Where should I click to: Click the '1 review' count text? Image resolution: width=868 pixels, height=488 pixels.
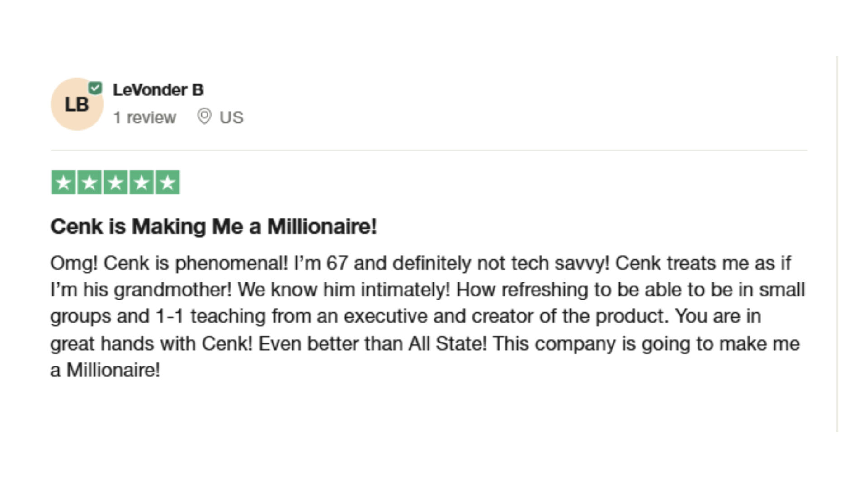point(144,117)
